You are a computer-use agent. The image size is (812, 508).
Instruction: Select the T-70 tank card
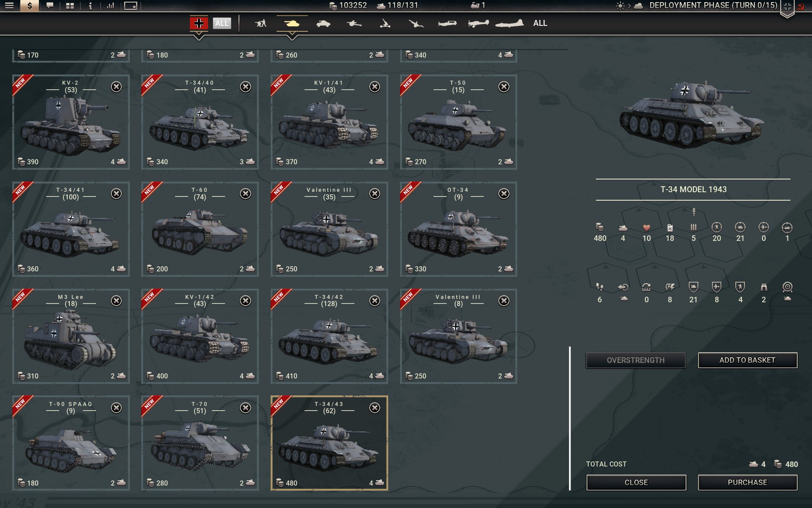point(200,444)
